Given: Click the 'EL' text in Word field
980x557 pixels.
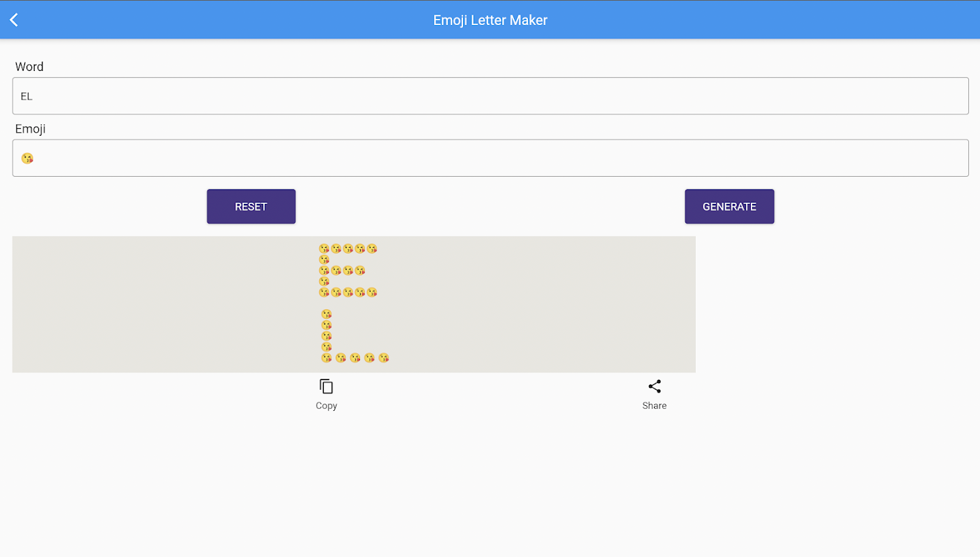Looking at the screenshot, I should pyautogui.click(x=26, y=96).
